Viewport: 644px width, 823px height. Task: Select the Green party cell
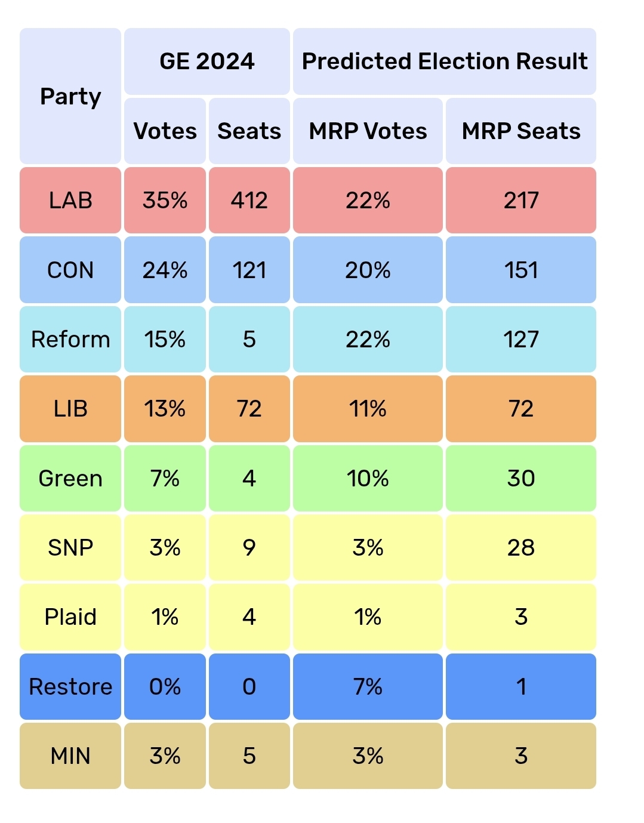(x=70, y=478)
